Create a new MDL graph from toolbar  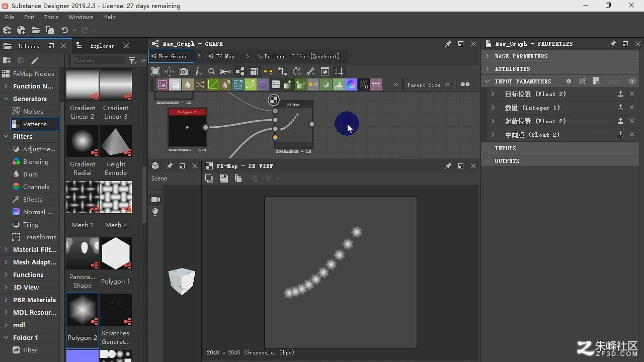(x=21, y=30)
